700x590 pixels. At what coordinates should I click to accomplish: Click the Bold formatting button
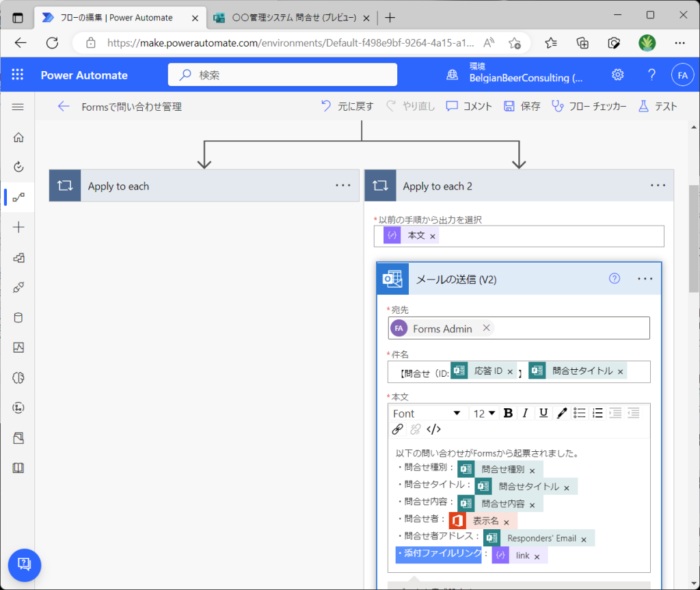click(x=508, y=413)
